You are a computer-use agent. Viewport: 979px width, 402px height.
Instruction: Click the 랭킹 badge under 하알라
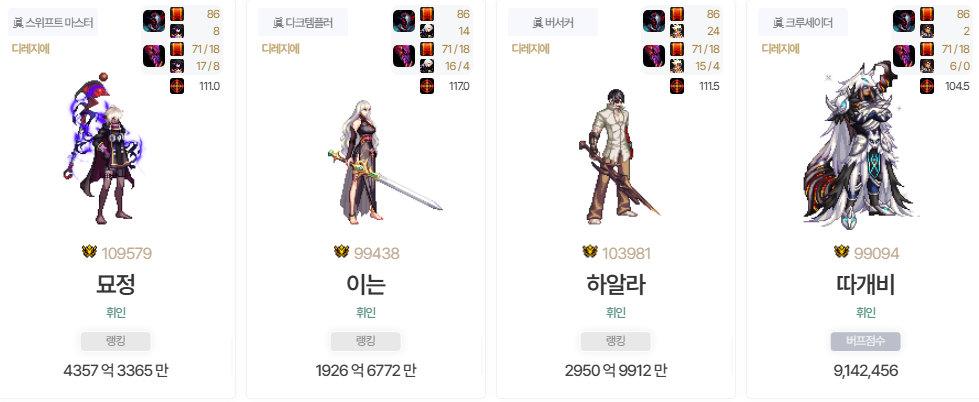(615, 341)
